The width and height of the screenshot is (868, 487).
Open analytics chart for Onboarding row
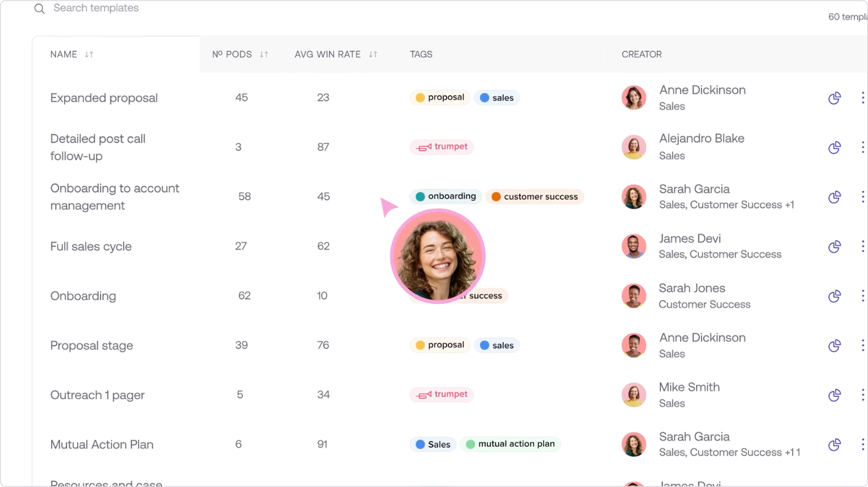[834, 296]
